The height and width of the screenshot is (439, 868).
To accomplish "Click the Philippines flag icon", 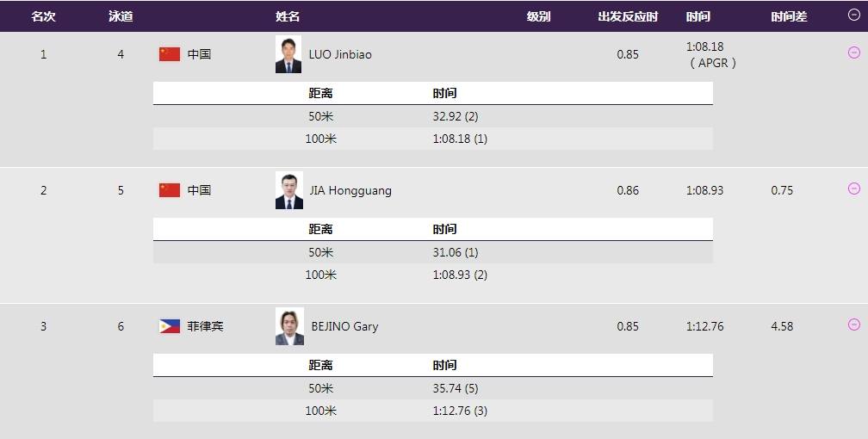I will 170,326.
